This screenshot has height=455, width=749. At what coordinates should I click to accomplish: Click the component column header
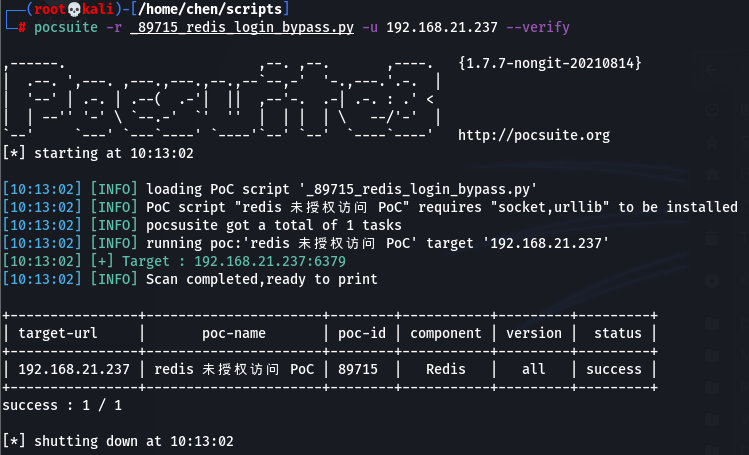click(446, 333)
